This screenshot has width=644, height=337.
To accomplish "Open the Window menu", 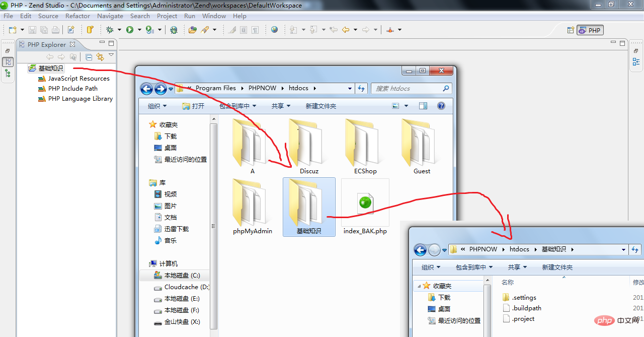I will tap(214, 16).
